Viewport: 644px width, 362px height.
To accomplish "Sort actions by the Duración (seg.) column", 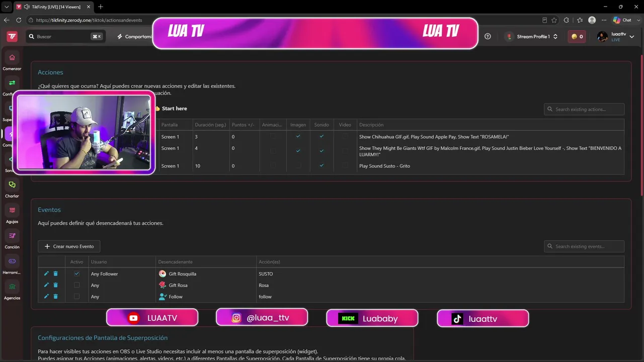I will click(x=211, y=125).
